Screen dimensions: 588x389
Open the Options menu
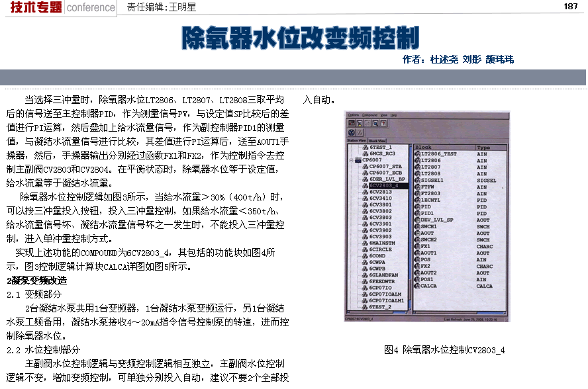353,115
